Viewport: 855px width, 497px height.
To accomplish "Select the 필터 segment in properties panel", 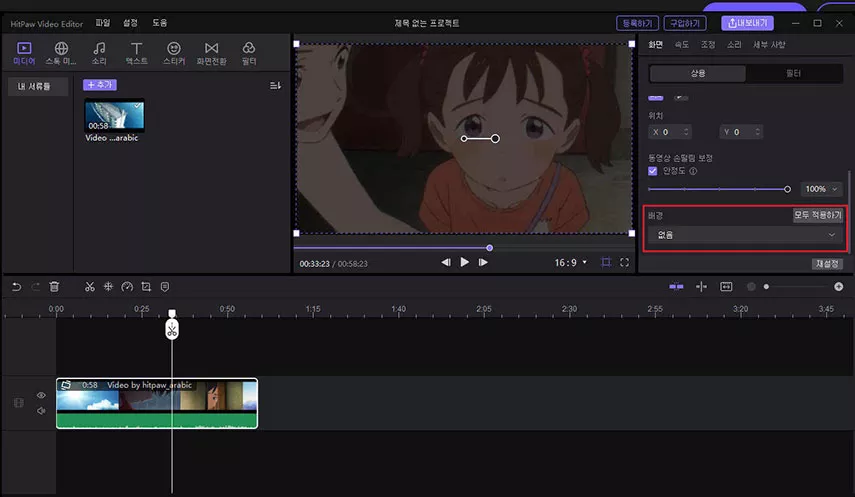I will [x=794, y=73].
